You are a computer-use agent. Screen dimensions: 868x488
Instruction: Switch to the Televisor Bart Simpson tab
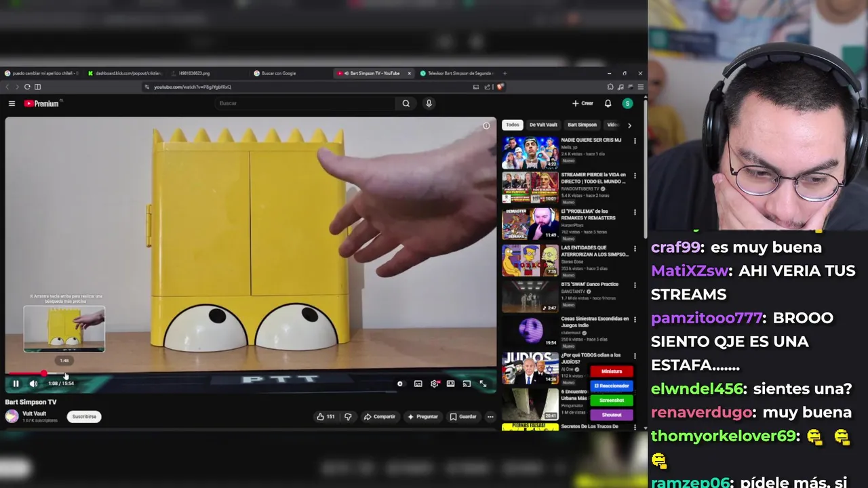(x=457, y=73)
